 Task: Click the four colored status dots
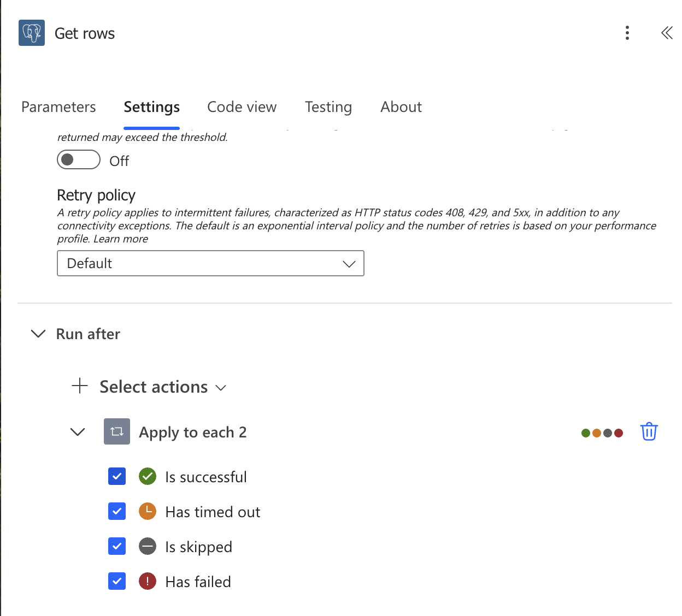pos(602,433)
